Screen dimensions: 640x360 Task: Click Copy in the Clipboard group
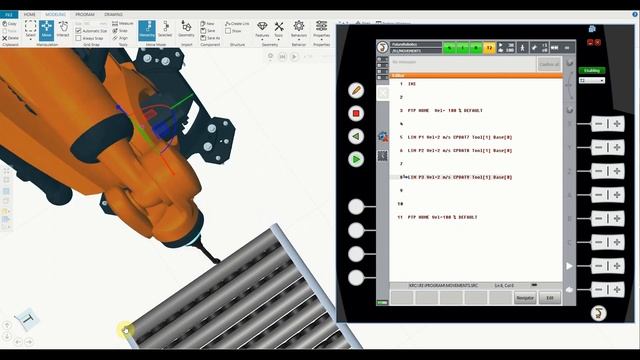pyautogui.click(x=10, y=24)
